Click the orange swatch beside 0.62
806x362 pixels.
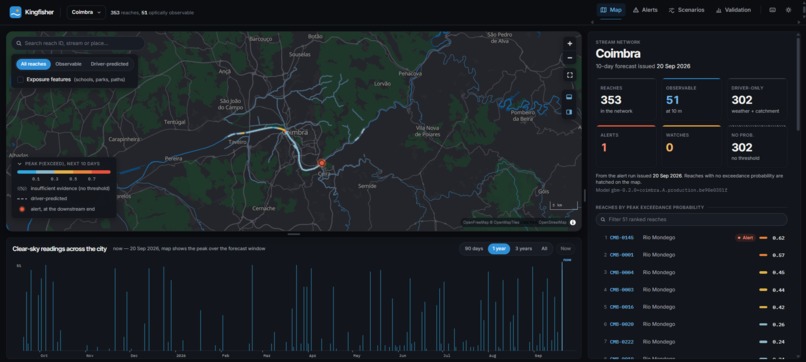click(x=763, y=238)
